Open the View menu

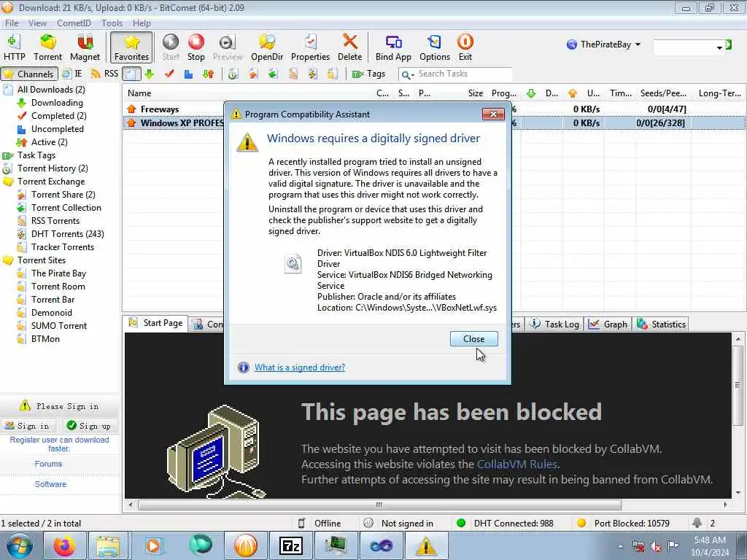coord(37,23)
